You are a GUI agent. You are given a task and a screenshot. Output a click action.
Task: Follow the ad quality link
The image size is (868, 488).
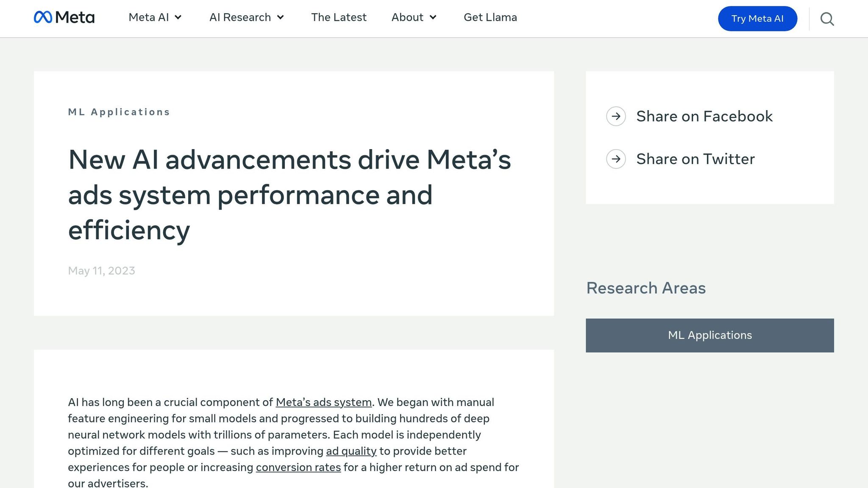[x=351, y=451]
